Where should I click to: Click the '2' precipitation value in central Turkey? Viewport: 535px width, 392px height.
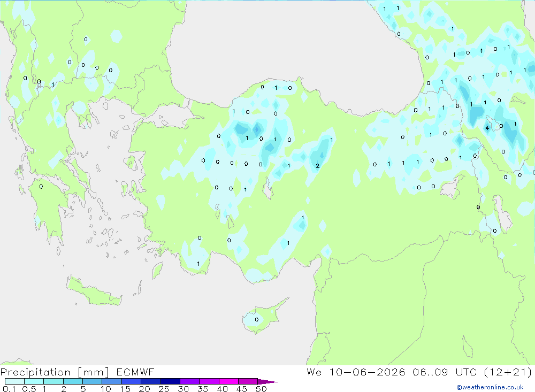(x=318, y=166)
